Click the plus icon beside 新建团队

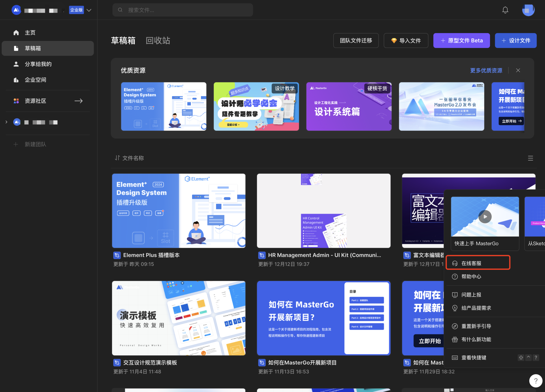click(x=16, y=144)
